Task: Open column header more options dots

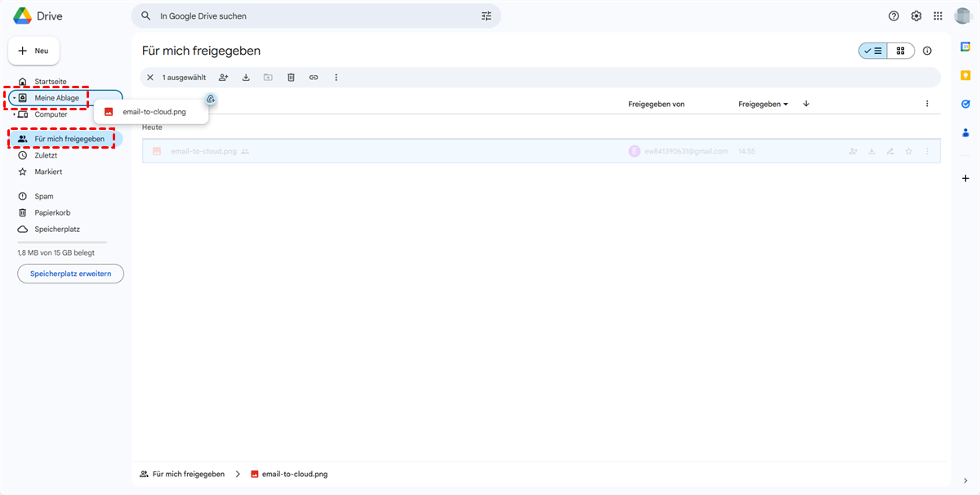Action: (927, 104)
